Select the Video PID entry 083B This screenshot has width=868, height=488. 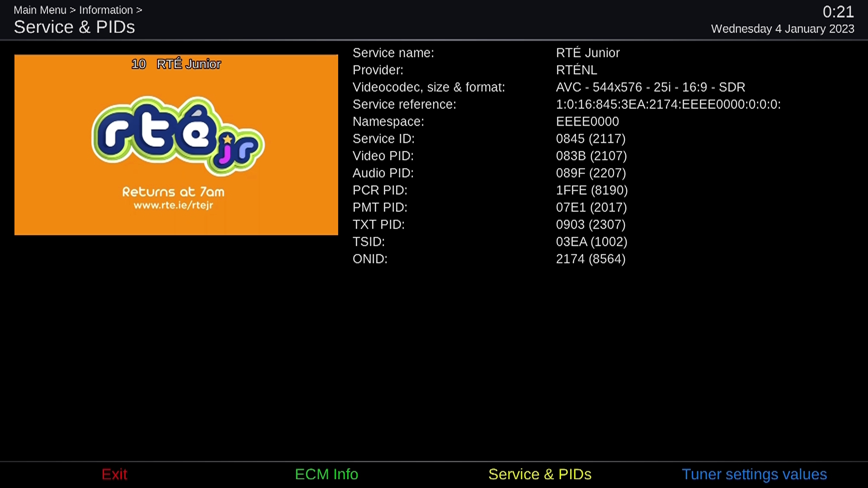pyautogui.click(x=591, y=156)
